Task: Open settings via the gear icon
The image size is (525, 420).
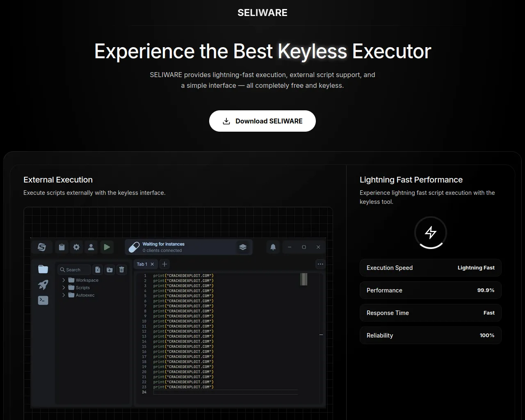Action: [x=76, y=247]
